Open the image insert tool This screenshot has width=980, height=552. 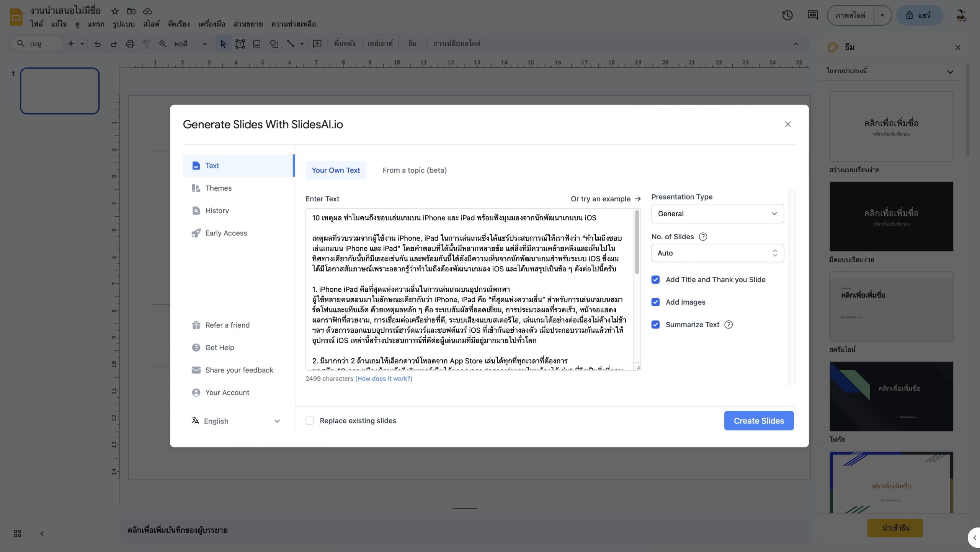click(256, 43)
